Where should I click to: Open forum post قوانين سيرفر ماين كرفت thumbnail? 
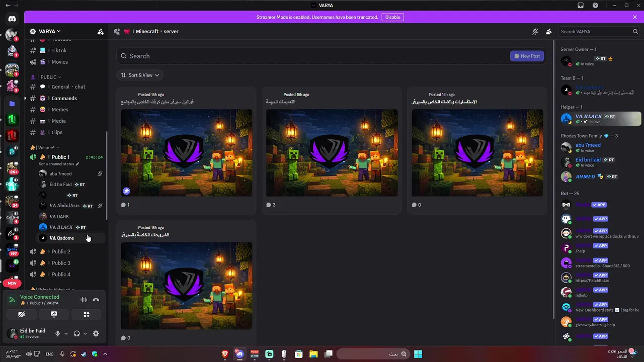point(187,153)
